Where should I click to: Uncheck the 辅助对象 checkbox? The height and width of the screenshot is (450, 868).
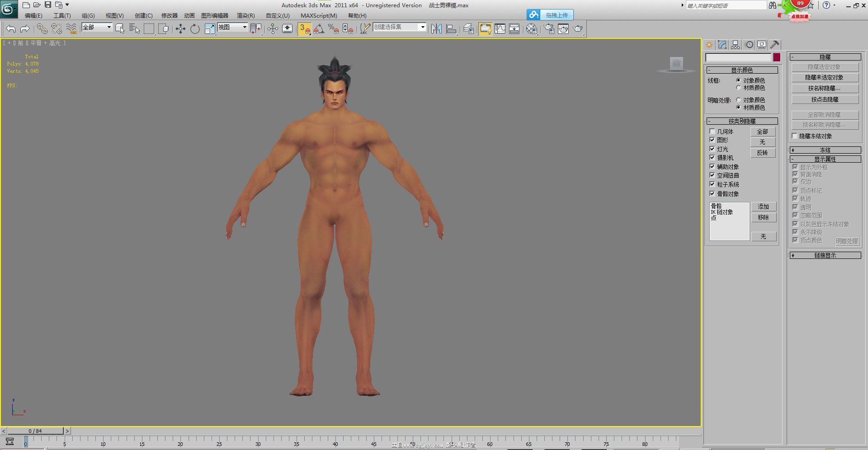712,166
